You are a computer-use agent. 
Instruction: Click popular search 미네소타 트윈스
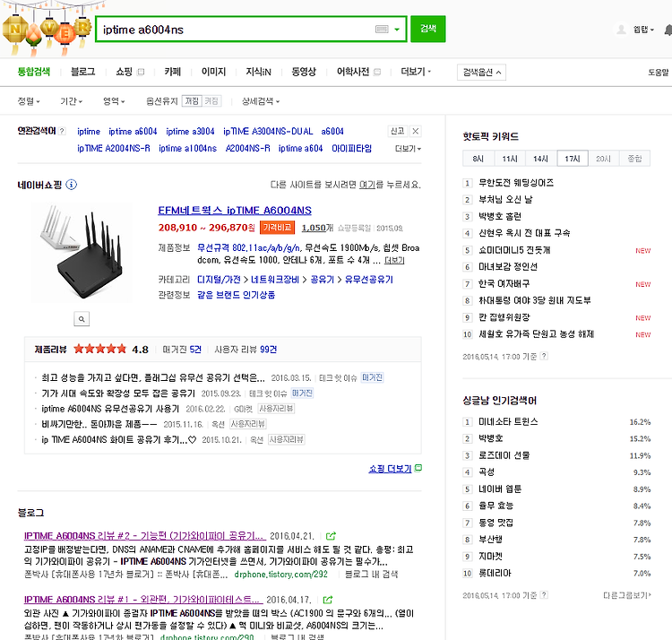[x=508, y=421]
